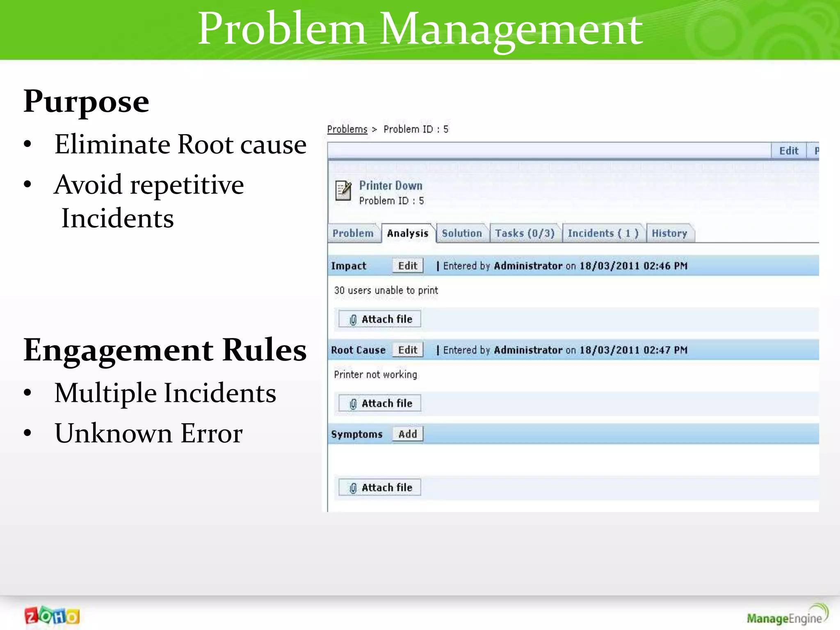The height and width of the screenshot is (630, 840).
Task: Click the paperclip icon under Impact
Action: tap(353, 320)
